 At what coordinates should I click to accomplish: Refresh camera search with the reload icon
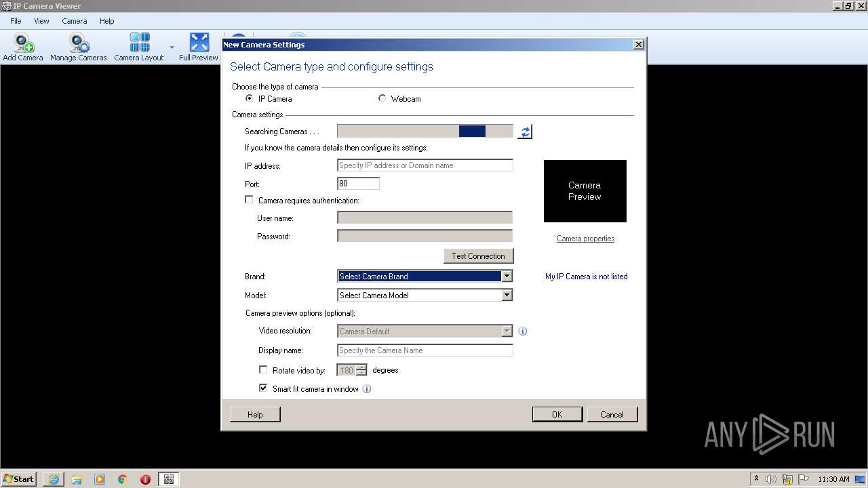tap(525, 131)
